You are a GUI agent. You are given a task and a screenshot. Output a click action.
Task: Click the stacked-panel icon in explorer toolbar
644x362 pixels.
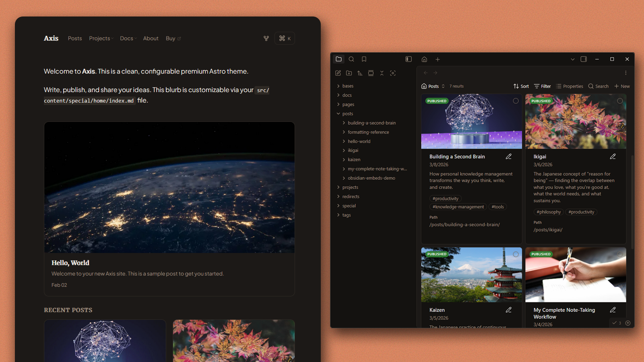(x=371, y=73)
